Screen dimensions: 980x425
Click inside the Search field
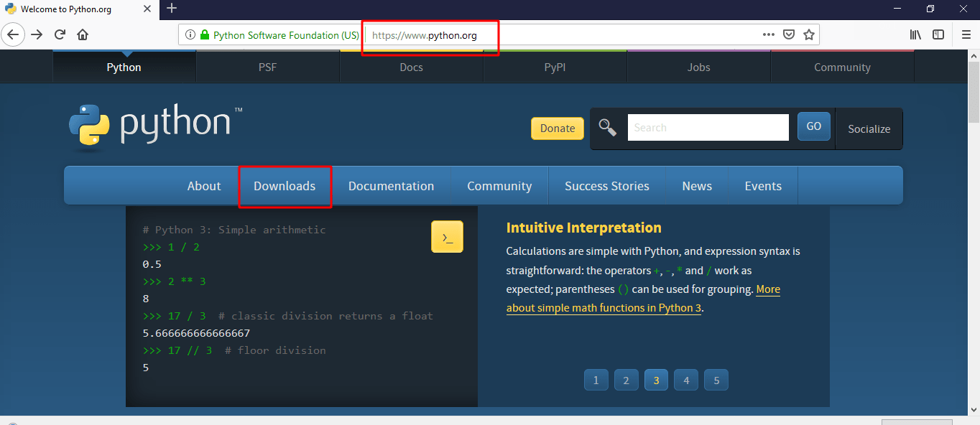click(x=708, y=127)
